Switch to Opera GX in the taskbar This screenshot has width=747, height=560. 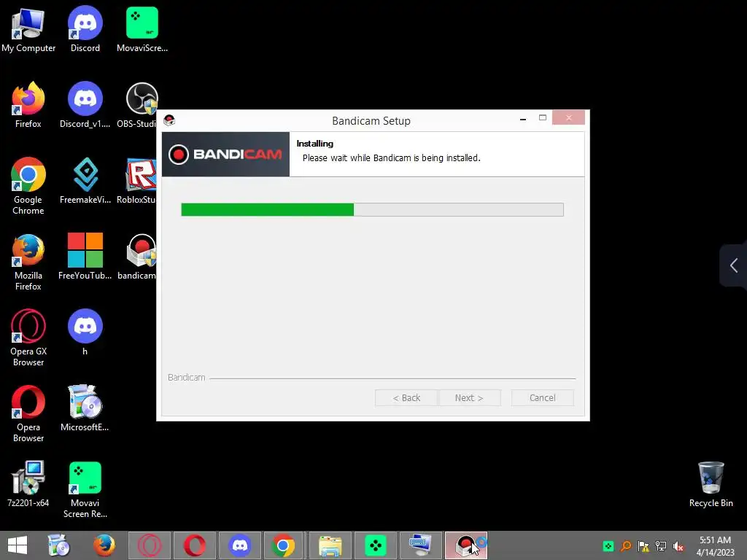150,545
